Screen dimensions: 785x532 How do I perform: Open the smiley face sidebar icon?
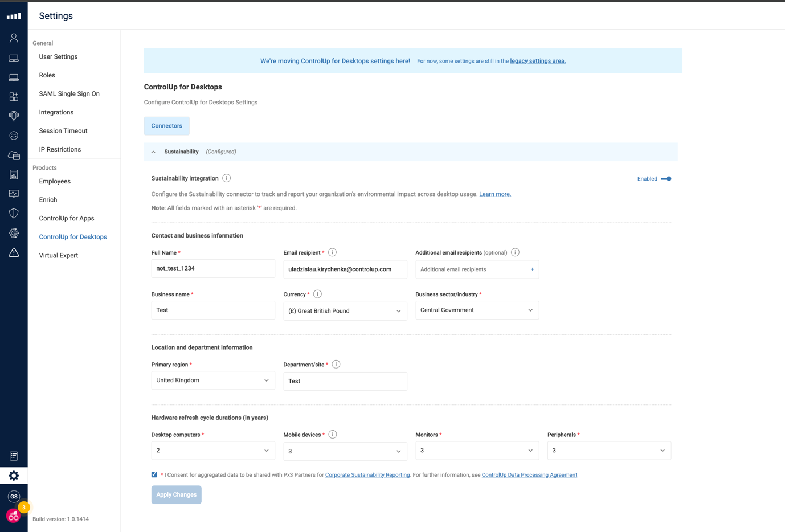[x=14, y=136]
